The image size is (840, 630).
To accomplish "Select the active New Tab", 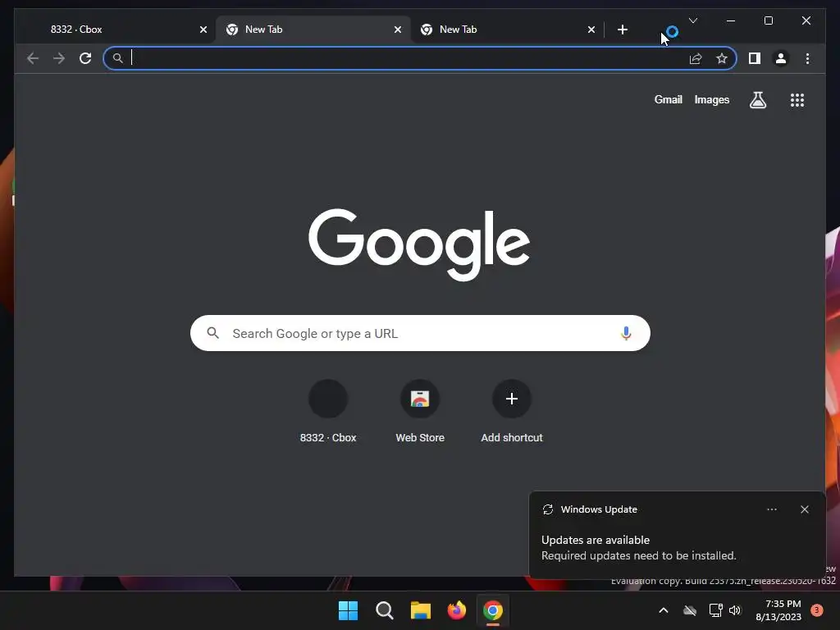I will (313, 30).
